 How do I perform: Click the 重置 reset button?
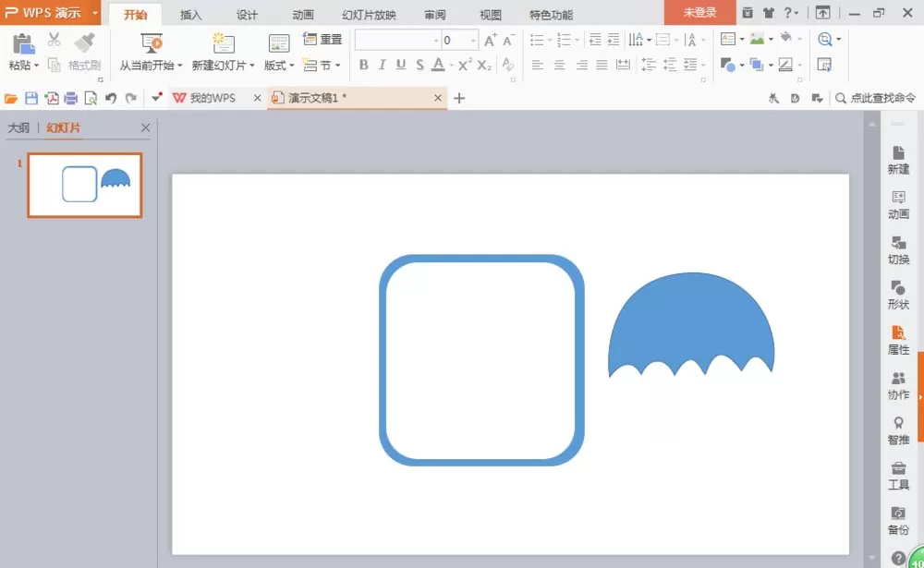[x=322, y=40]
